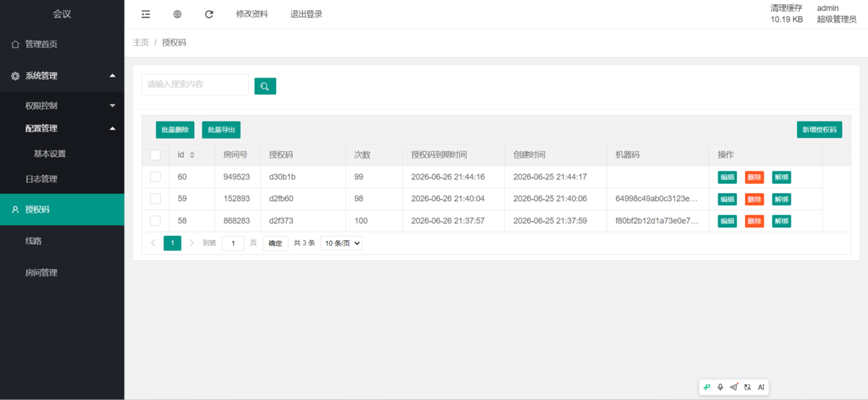
Task: Focus the go-to-page number input
Action: [233, 243]
